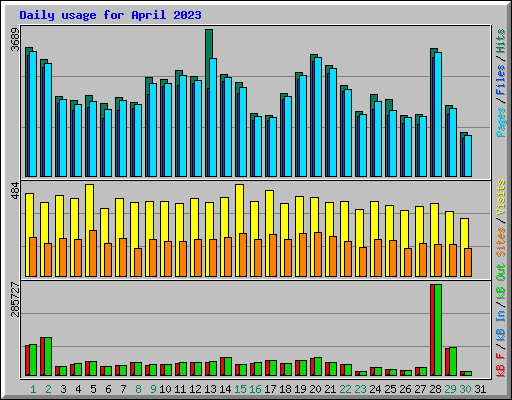Click the "Pages" legend label
The image size is (512, 400).
coord(500,122)
